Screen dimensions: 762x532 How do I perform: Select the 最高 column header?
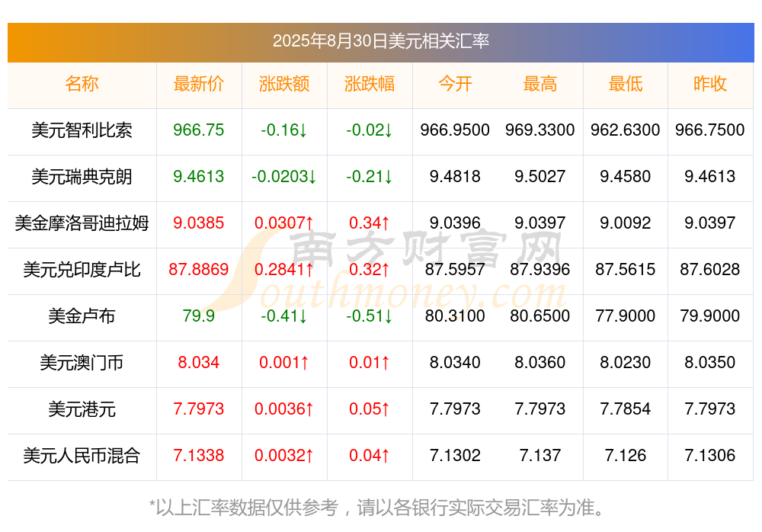pyautogui.click(x=540, y=84)
